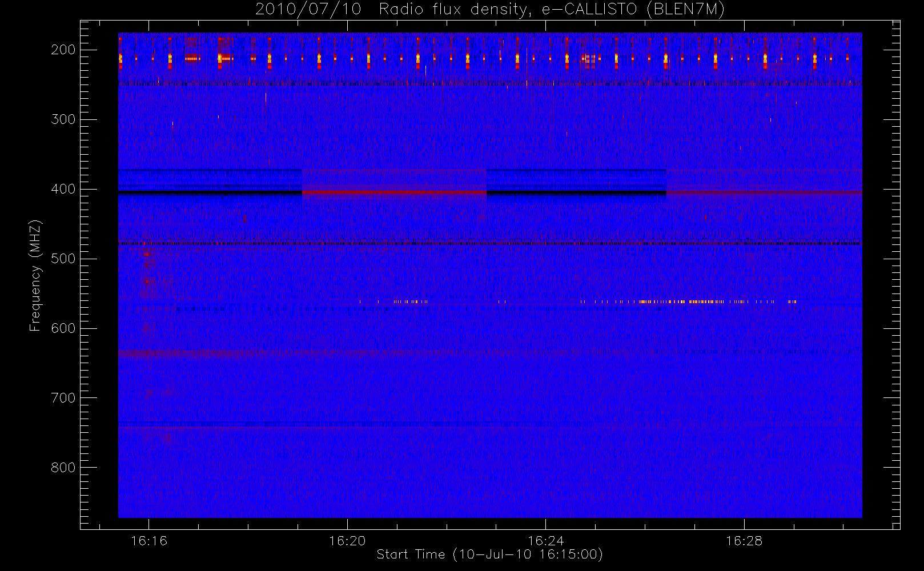Select the 300 frequency tick label
The height and width of the screenshot is (571, 924).
point(63,119)
